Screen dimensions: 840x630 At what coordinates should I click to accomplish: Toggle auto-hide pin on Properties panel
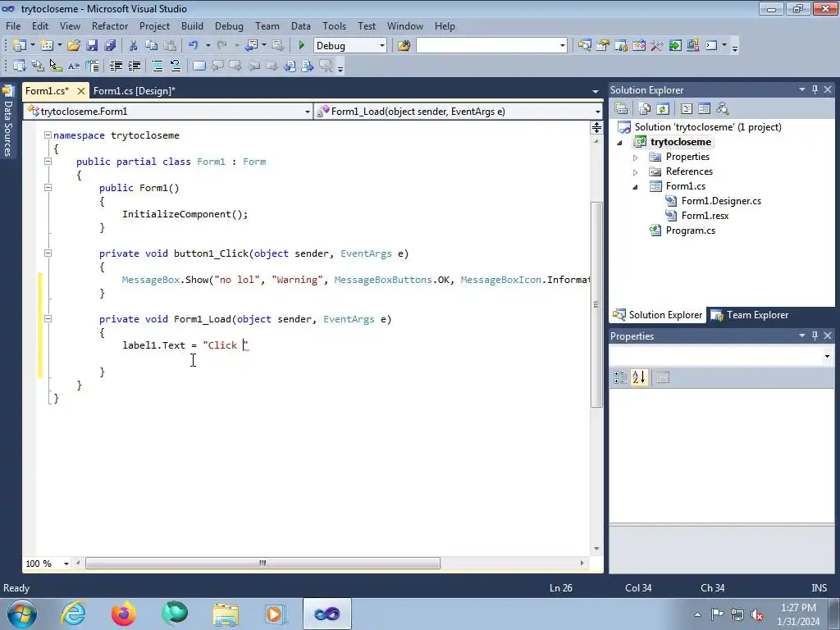click(815, 336)
